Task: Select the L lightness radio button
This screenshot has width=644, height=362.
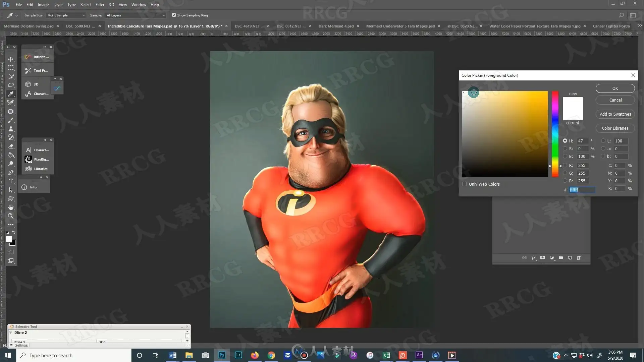Action: (603, 141)
